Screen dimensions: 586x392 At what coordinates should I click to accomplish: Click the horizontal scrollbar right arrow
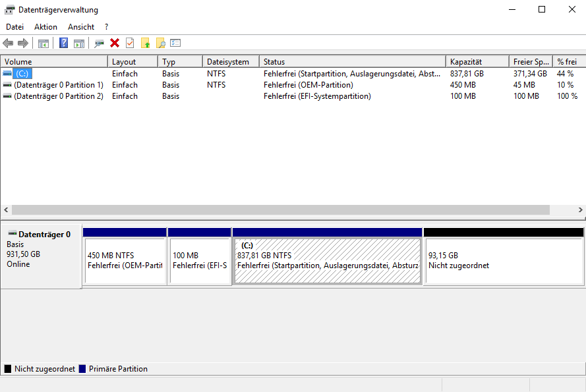tap(580, 210)
